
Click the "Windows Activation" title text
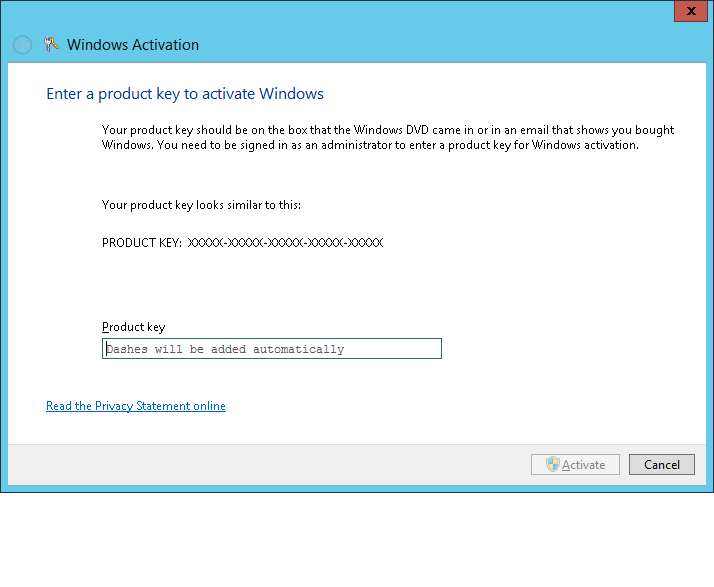point(133,45)
